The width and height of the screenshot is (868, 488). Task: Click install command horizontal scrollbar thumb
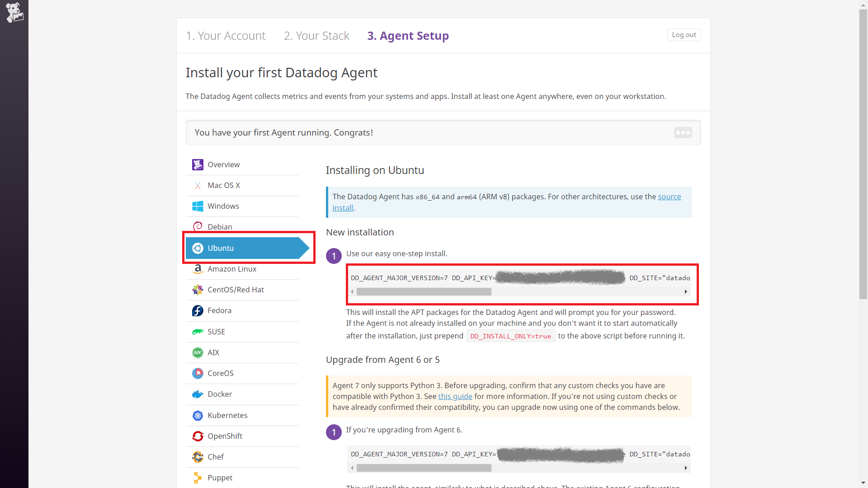424,292
